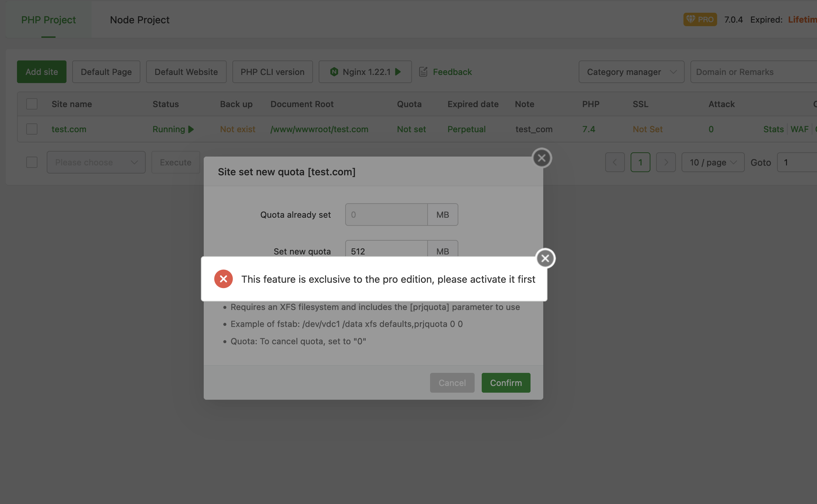Close the Site set new quota dialog
The height and width of the screenshot is (504, 817).
coord(541,158)
